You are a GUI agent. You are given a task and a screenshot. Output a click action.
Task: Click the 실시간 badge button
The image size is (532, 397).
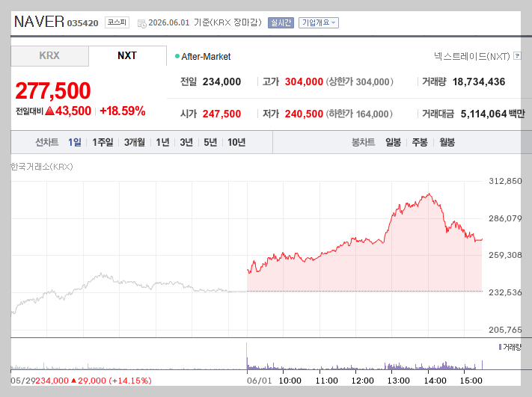click(x=281, y=22)
